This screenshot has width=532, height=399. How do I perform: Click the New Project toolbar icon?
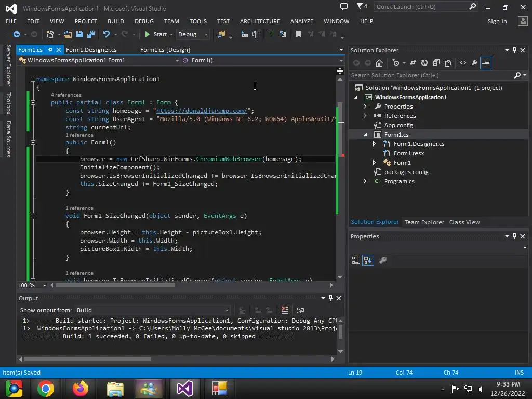50,34
